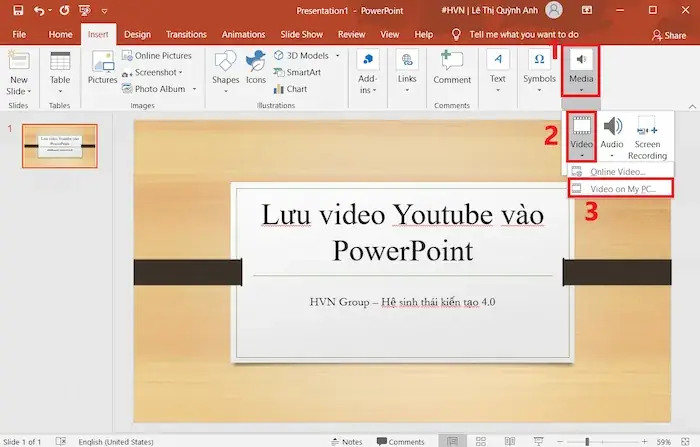Click zoom out minus button
This screenshot has width=700, height=447.
[560, 442]
